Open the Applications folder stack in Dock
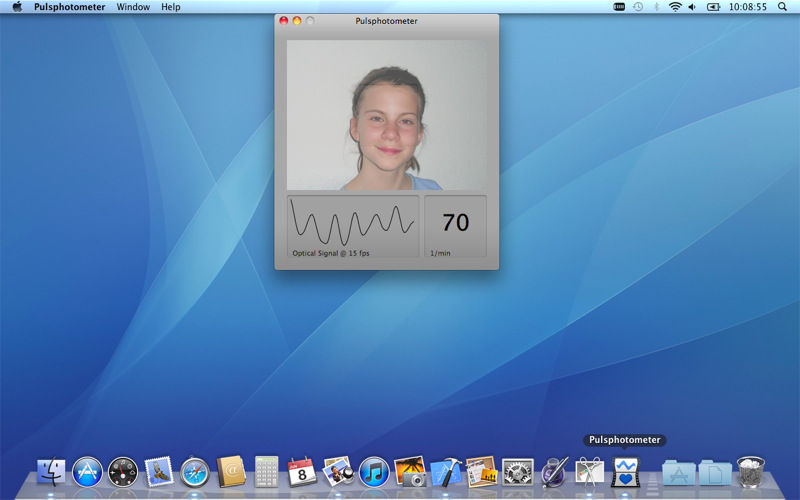Image resolution: width=800 pixels, height=500 pixels. coord(679,472)
